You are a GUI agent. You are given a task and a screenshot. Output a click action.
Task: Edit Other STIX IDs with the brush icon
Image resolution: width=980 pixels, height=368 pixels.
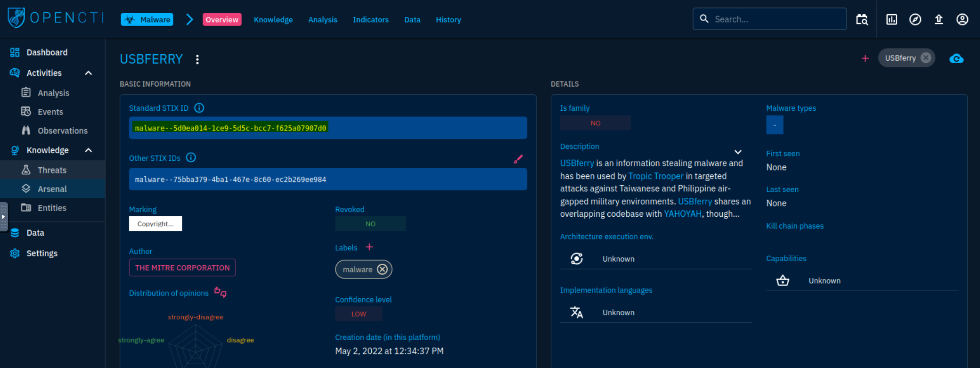[518, 159]
